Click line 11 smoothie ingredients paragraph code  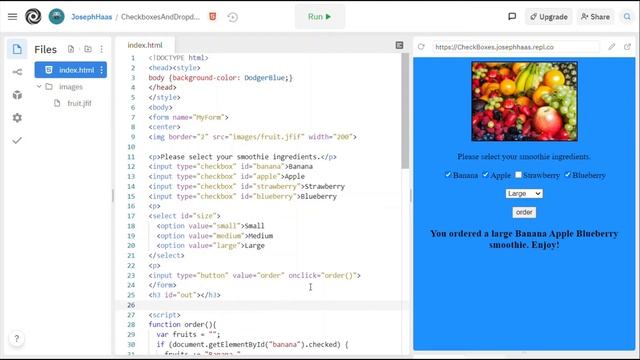[242, 157]
